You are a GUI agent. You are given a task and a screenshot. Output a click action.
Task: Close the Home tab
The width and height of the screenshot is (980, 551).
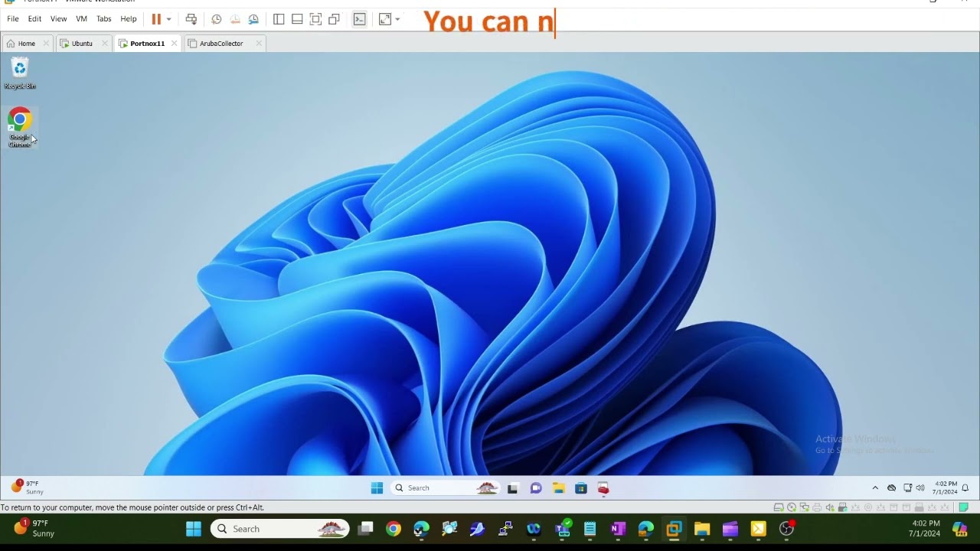click(46, 44)
